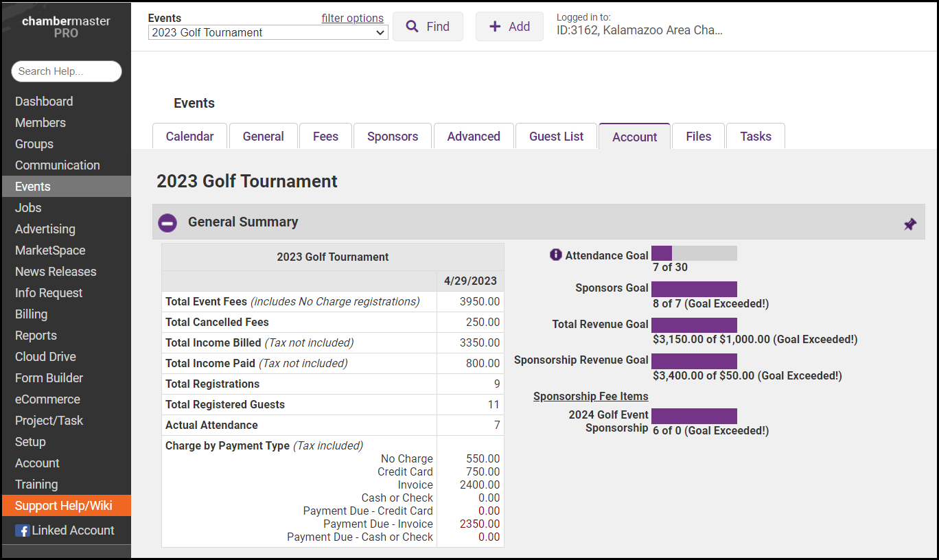
Task: Open the Events selection dropdown
Action: (268, 32)
